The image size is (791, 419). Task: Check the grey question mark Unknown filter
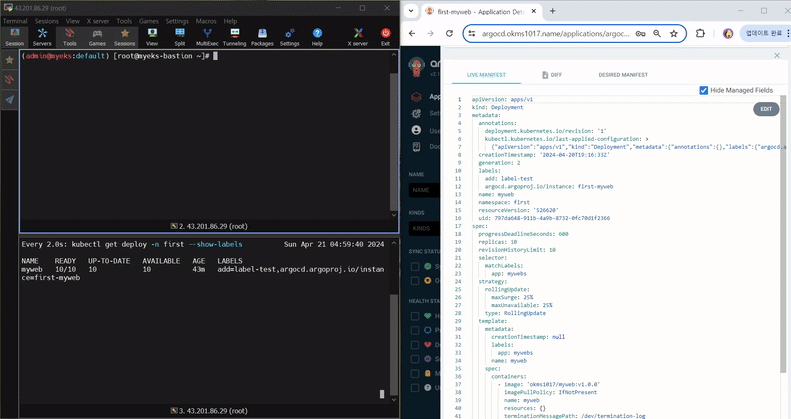(x=415, y=388)
